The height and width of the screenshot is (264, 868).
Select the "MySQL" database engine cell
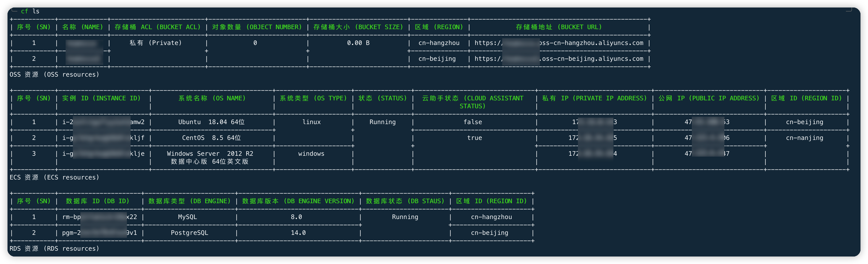click(x=187, y=217)
